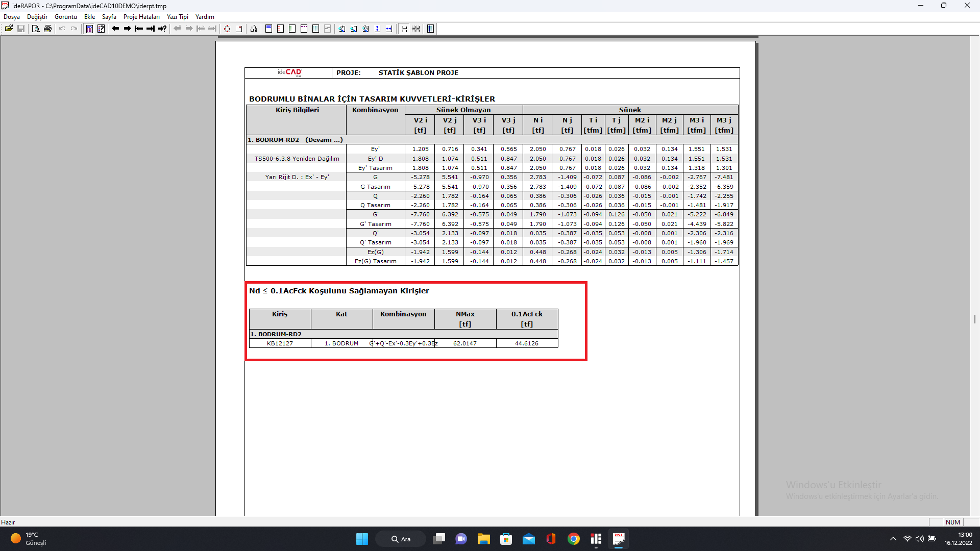
Task: Click the blue header page layout icon
Action: [x=268, y=29]
